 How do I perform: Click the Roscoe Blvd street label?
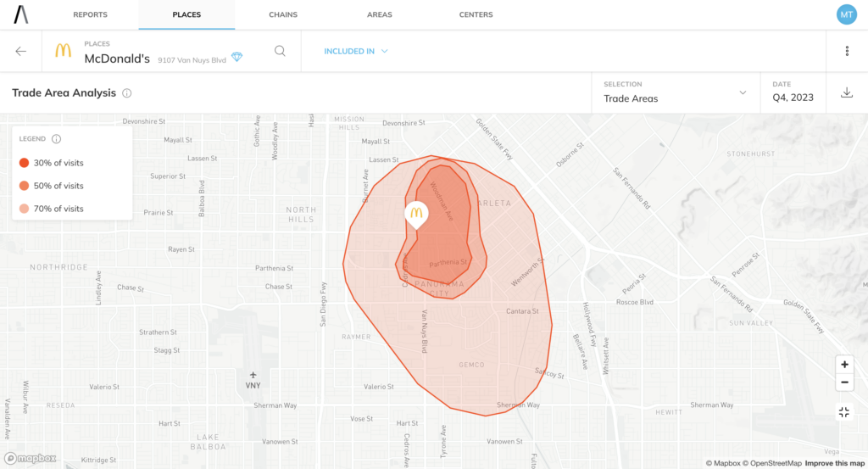635,302
